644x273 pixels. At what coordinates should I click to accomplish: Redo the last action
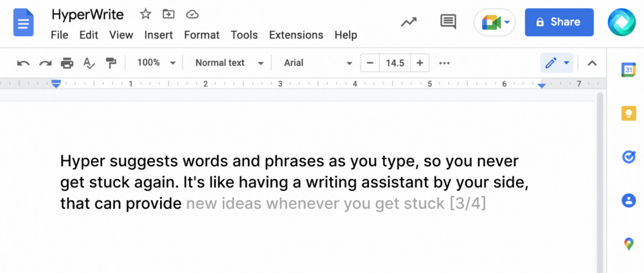(x=45, y=63)
